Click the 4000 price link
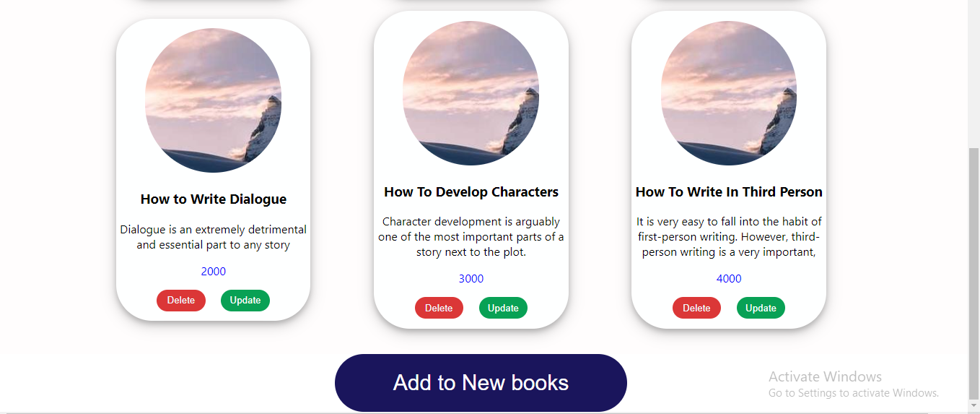This screenshot has height=414, width=980. [x=729, y=279]
